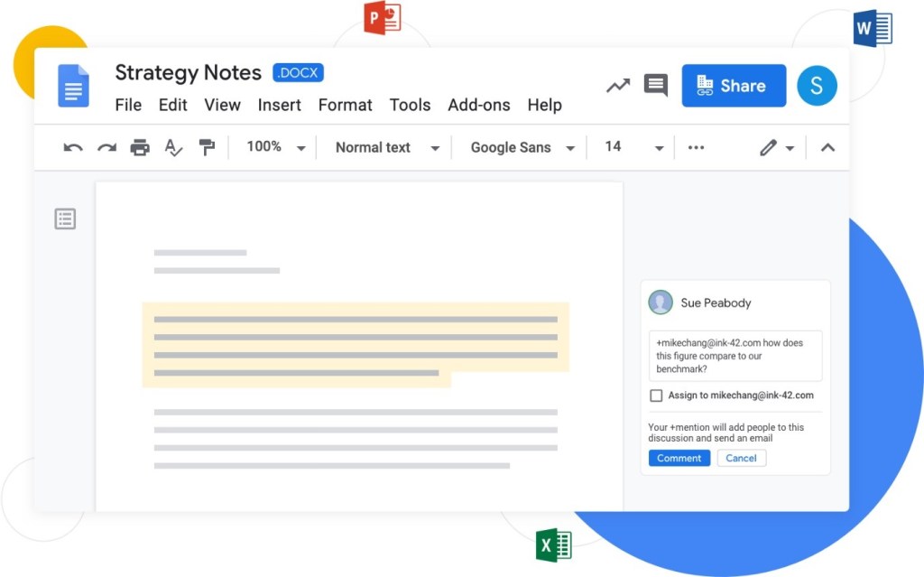This screenshot has width=924, height=577.
Task: Open the three-dot more options icon
Action: (696, 147)
